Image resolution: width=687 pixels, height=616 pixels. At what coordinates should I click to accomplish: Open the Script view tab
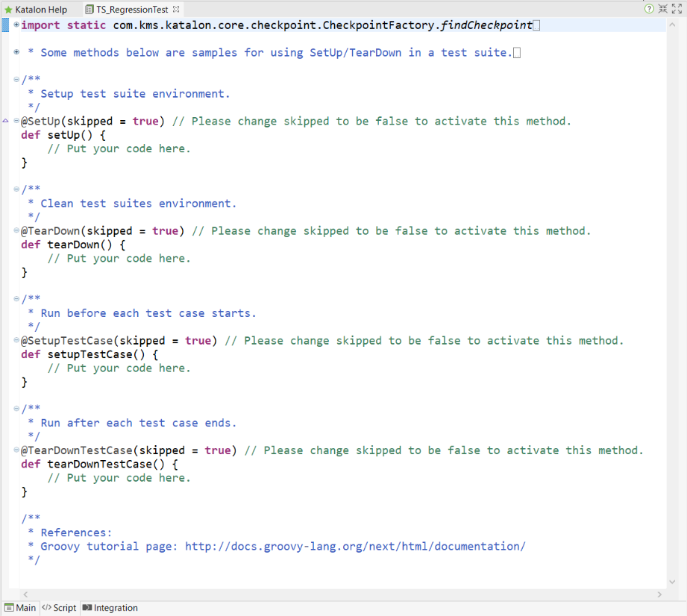click(x=59, y=608)
